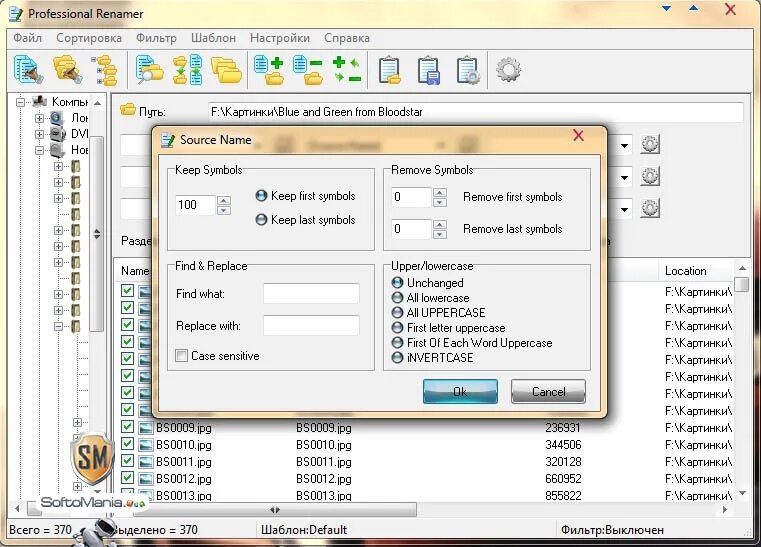Click the stacked folders toolbar icon

point(226,71)
